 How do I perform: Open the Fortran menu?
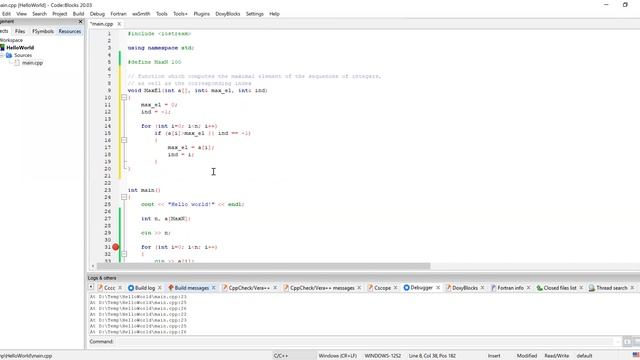pyautogui.click(x=118, y=14)
